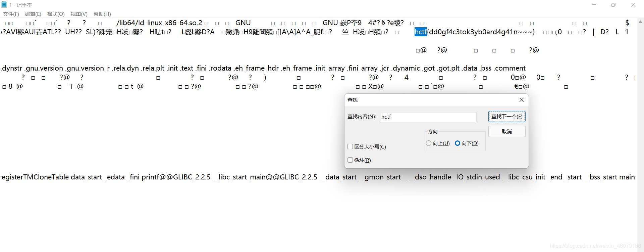Viewport: 644px width, 252px height.
Task: Open the 文件(F) menu
Action: coord(11,14)
